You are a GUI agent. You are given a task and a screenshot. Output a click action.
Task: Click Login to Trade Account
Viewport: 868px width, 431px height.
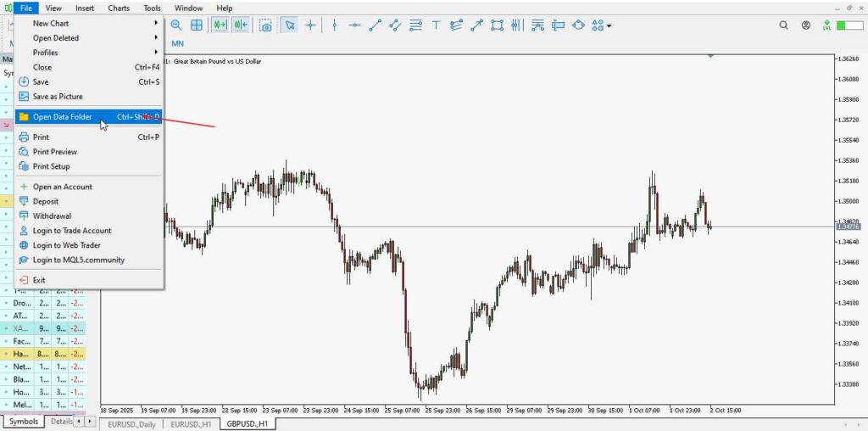pyautogui.click(x=72, y=231)
